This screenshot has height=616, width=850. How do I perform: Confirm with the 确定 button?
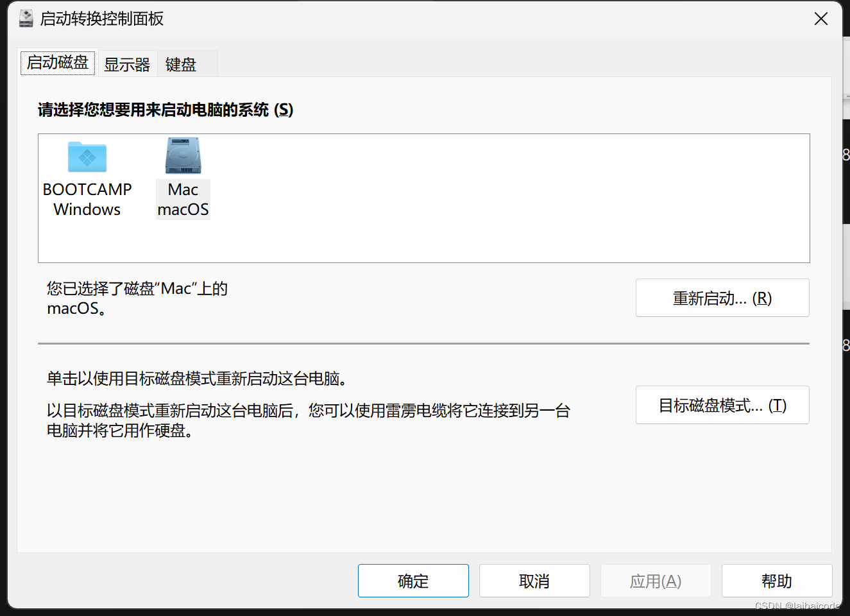point(413,581)
